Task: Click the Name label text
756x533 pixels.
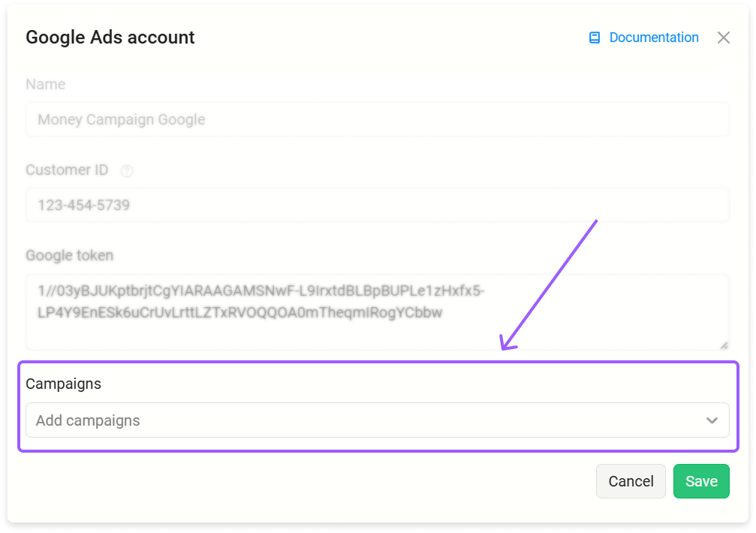Action: point(45,84)
